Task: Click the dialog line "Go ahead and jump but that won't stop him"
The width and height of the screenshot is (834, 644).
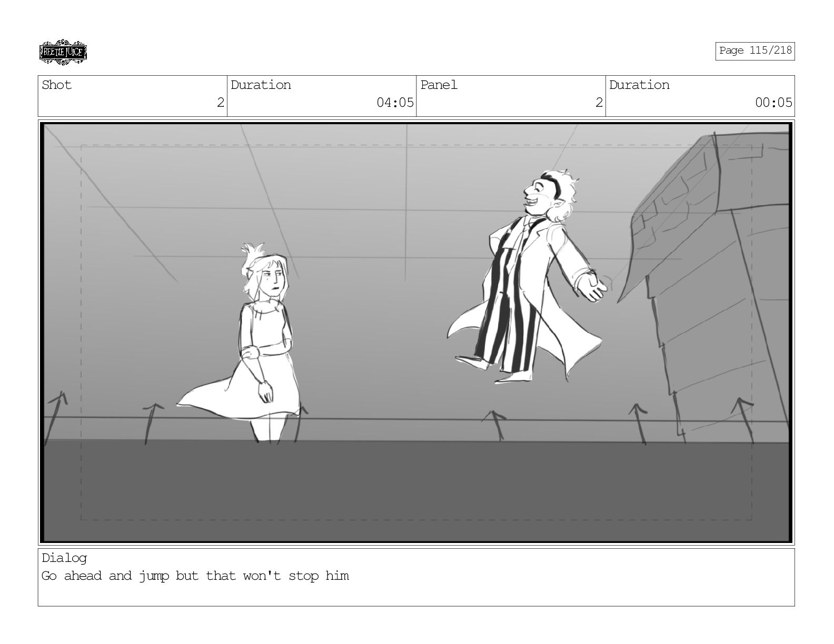Action: (x=195, y=576)
